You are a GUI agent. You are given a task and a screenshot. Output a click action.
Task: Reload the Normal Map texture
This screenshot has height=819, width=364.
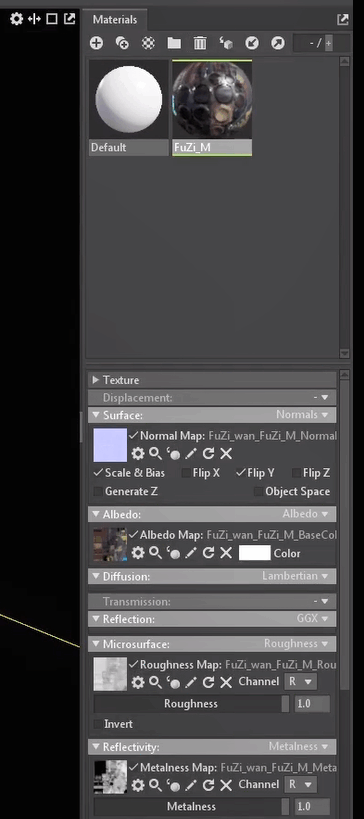tap(208, 453)
